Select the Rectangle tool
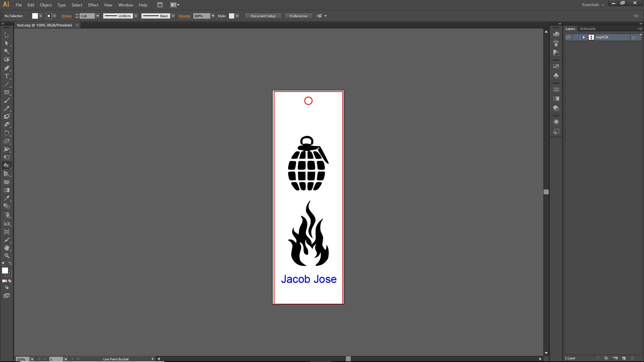Viewport: 644px width, 362px height. tap(6, 92)
